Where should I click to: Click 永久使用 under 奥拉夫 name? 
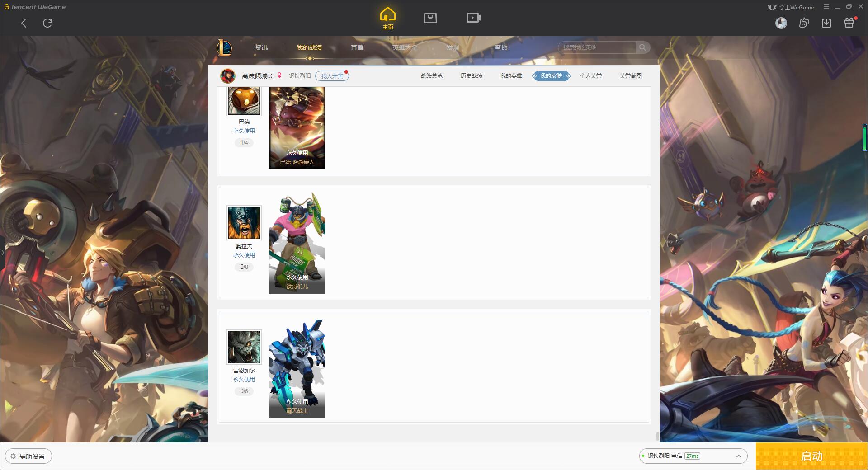coord(244,255)
